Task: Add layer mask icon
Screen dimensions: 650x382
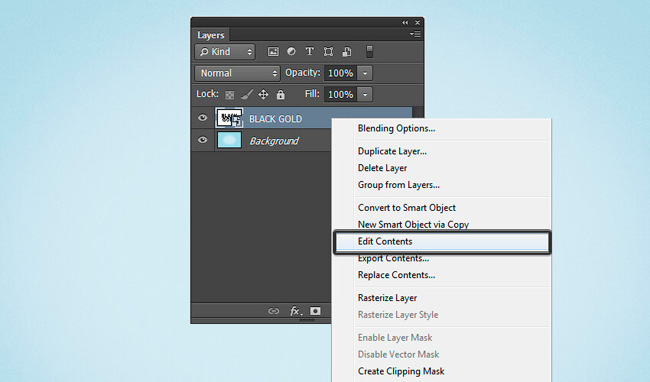Action: point(315,311)
